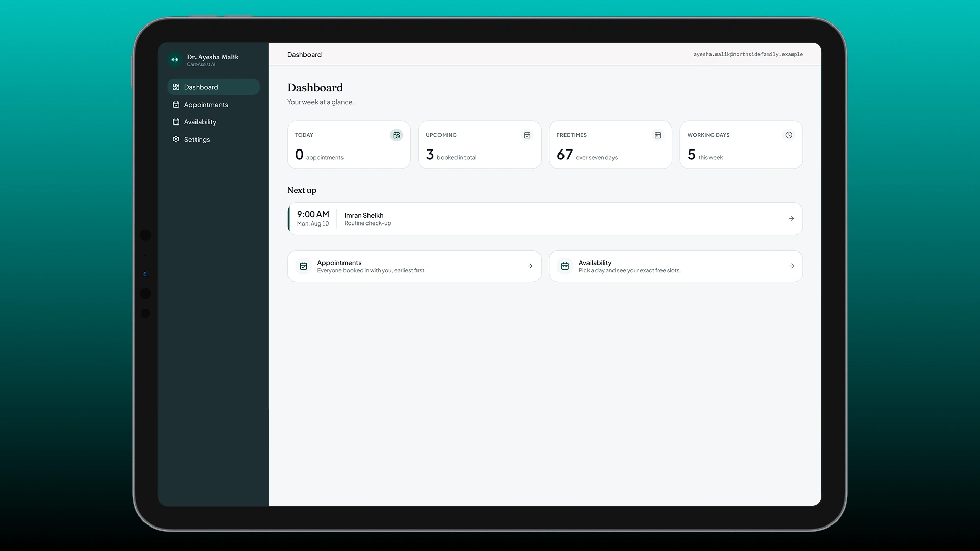Click the account email in the header
This screenshot has height=551, width=980.
pos(748,54)
